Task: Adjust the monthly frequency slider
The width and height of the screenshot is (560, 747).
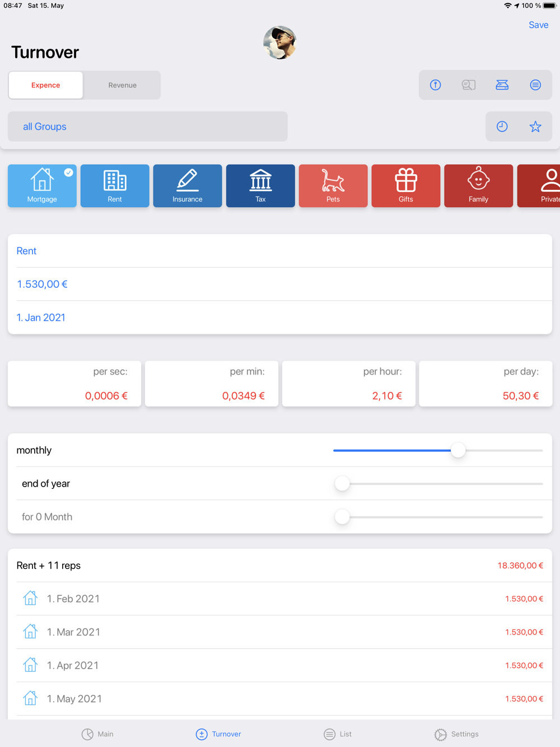Action: [x=438, y=450]
